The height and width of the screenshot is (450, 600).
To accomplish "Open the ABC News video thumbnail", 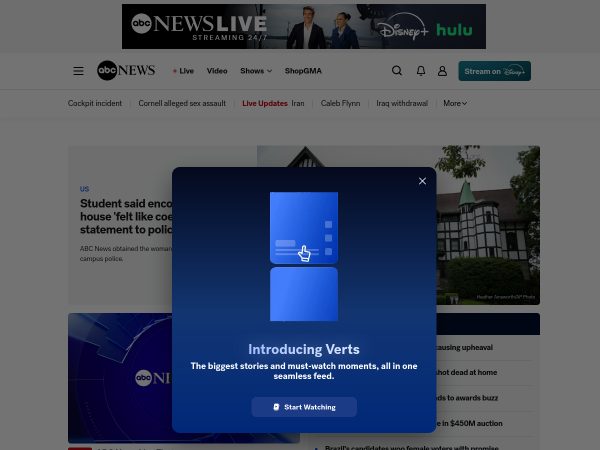I will tap(120, 378).
